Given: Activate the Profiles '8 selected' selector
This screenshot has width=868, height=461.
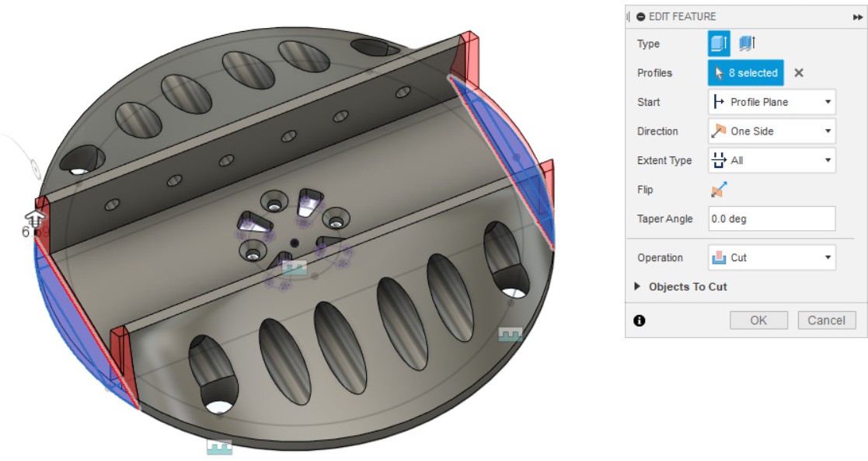Looking at the screenshot, I should coord(745,73).
